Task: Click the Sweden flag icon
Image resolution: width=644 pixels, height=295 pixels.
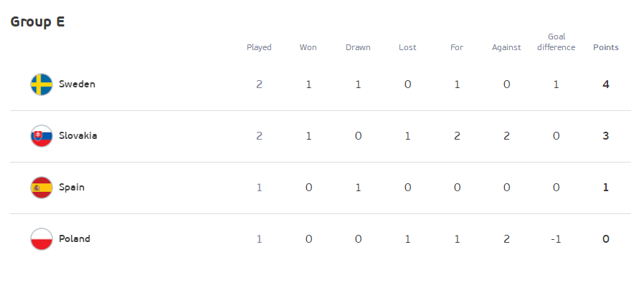Action: click(42, 84)
